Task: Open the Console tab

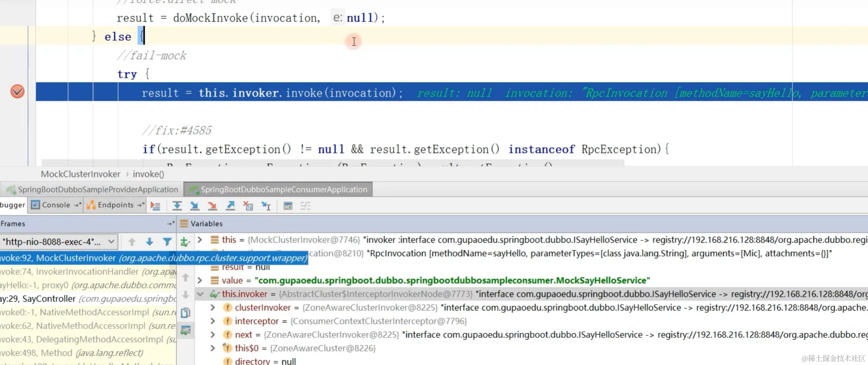Action: 56,205
